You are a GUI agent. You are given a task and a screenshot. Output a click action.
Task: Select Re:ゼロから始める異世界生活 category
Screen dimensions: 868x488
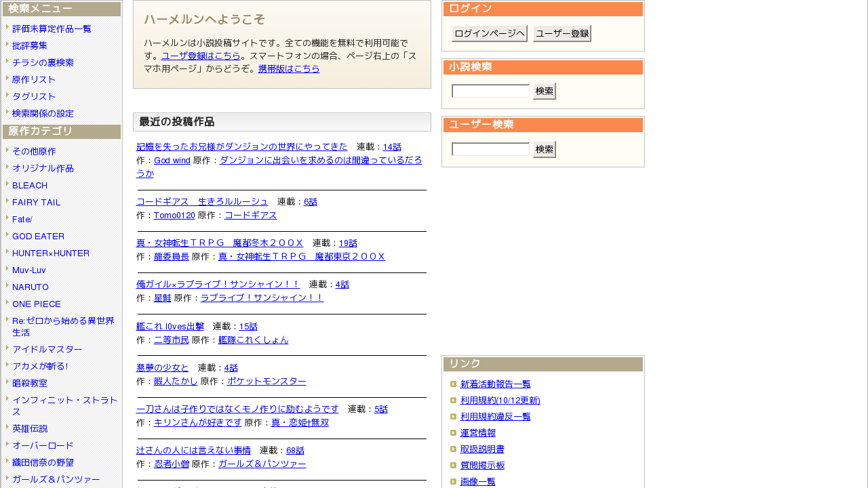(x=63, y=327)
